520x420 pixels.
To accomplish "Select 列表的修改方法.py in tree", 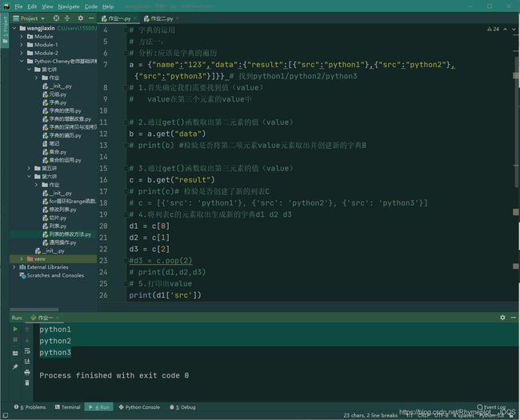I will pos(67,234).
